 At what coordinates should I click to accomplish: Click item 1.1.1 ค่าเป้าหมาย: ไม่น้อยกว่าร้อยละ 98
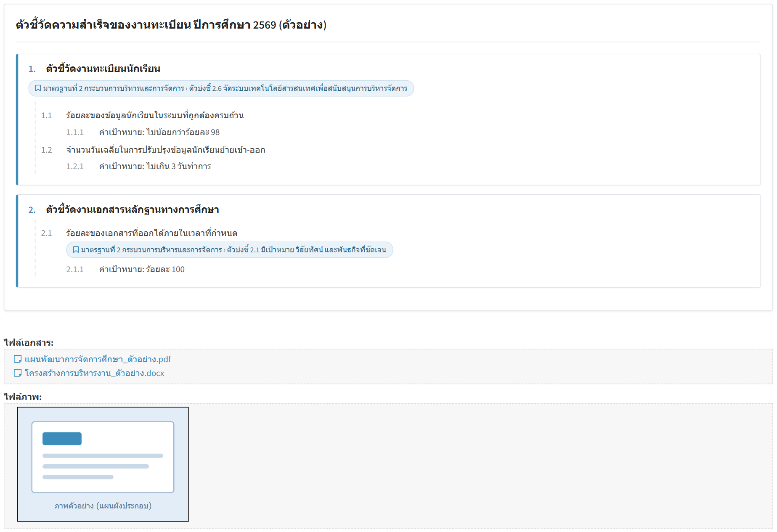click(159, 132)
